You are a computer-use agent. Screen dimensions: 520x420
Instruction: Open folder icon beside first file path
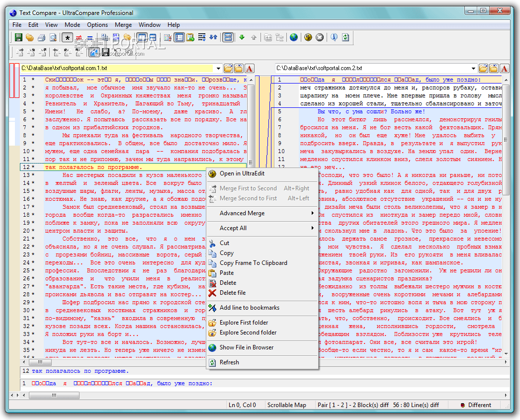tap(228, 69)
